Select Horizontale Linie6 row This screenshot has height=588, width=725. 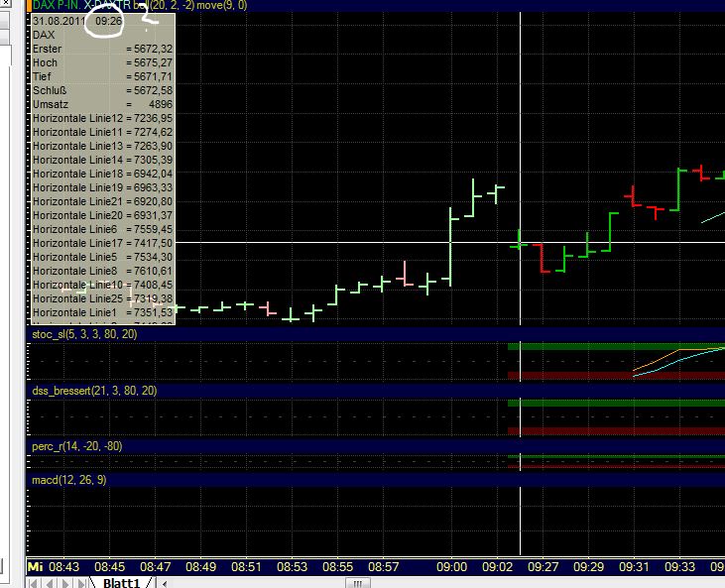[x=102, y=229]
